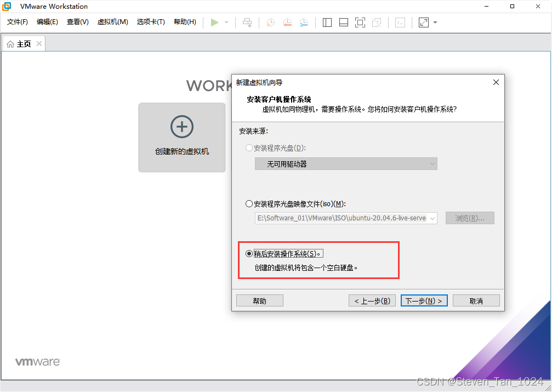This screenshot has width=552, height=392.
Task: Open the snapshot manager wrench icon
Action: pos(304,22)
